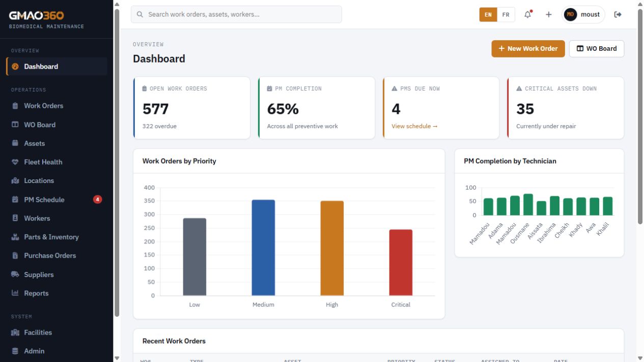The image size is (644, 362).
Task: Open the WO Board button in header
Action: (596, 49)
